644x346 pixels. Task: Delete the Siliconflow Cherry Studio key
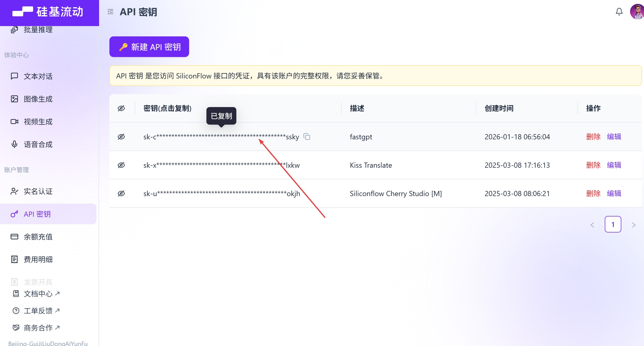(593, 193)
